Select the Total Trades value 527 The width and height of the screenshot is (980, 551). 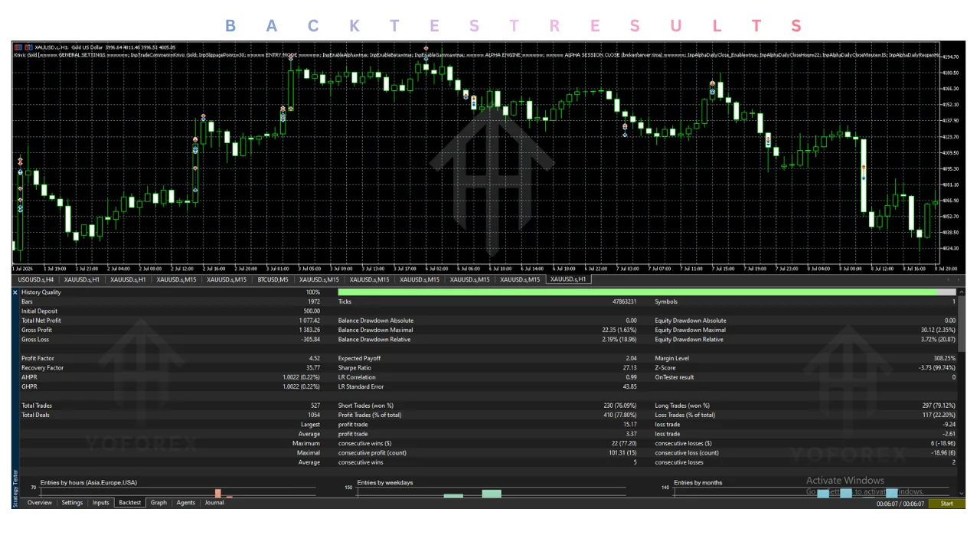315,406
